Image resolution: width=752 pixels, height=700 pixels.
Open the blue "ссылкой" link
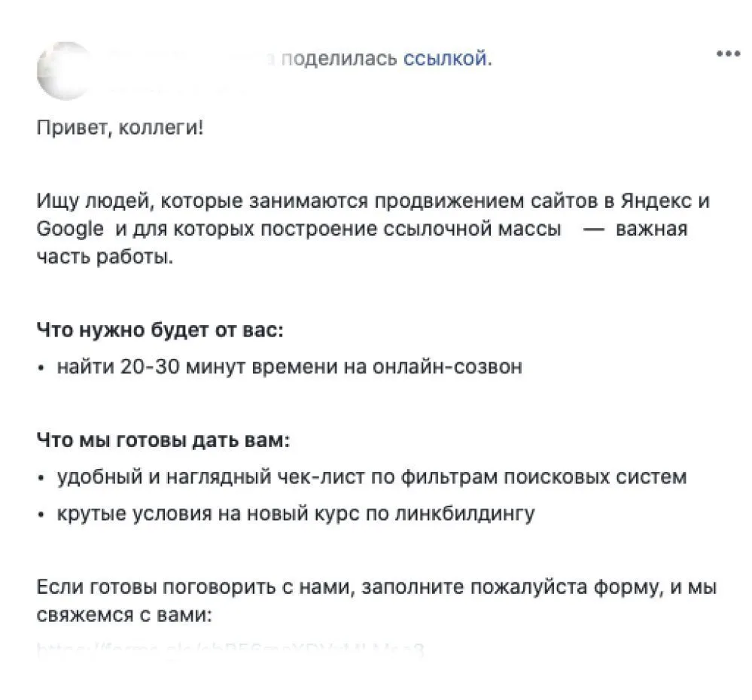(x=447, y=59)
